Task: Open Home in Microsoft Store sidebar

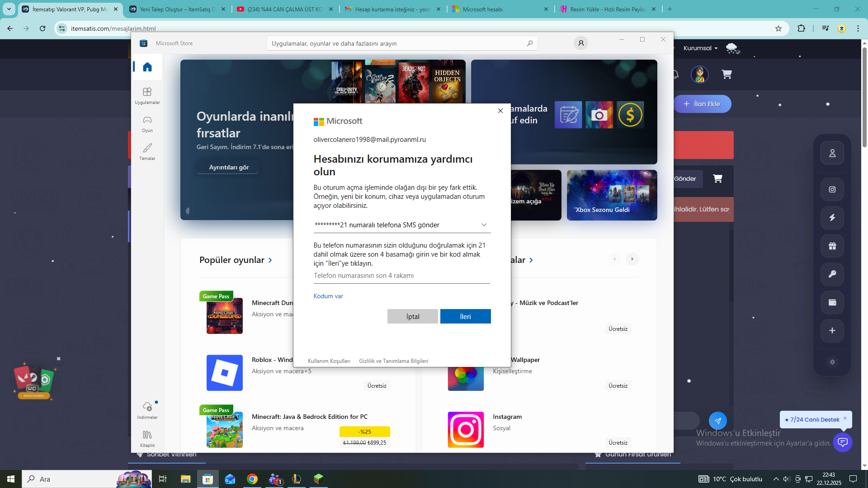Action: (147, 67)
